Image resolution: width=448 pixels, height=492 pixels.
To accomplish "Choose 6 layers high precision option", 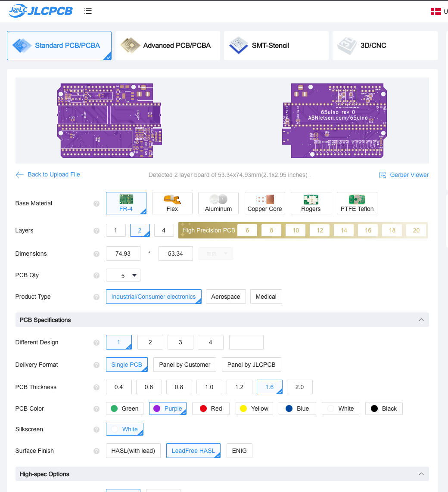I will [x=247, y=230].
